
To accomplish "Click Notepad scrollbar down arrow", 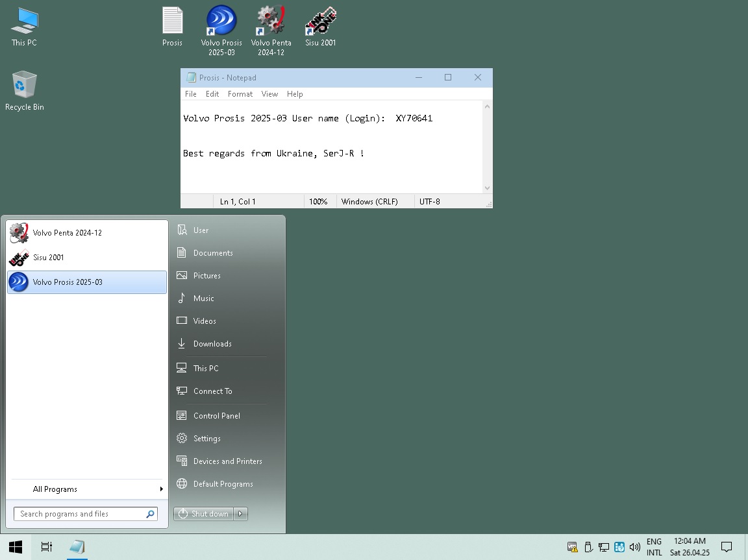I will coord(487,188).
